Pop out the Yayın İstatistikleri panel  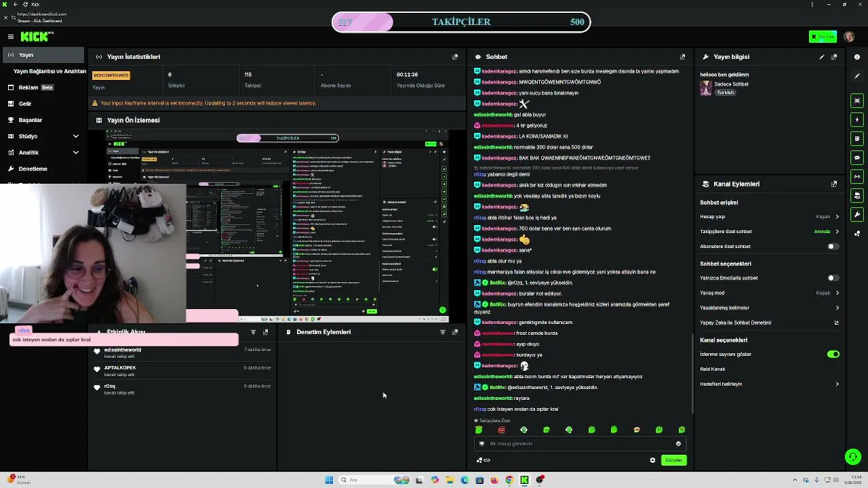(x=455, y=57)
